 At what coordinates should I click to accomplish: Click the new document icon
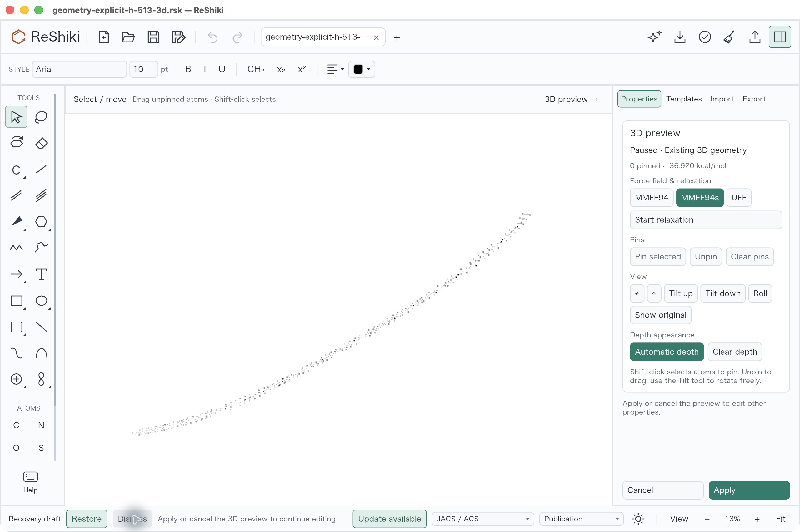103,37
